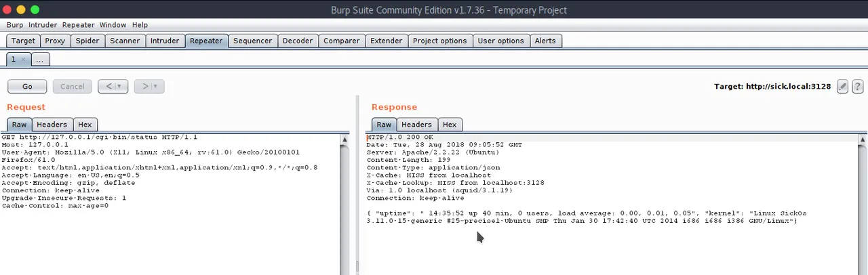Select the Response Headers tab
Viewport: 868px width, 275px height.
pos(416,125)
